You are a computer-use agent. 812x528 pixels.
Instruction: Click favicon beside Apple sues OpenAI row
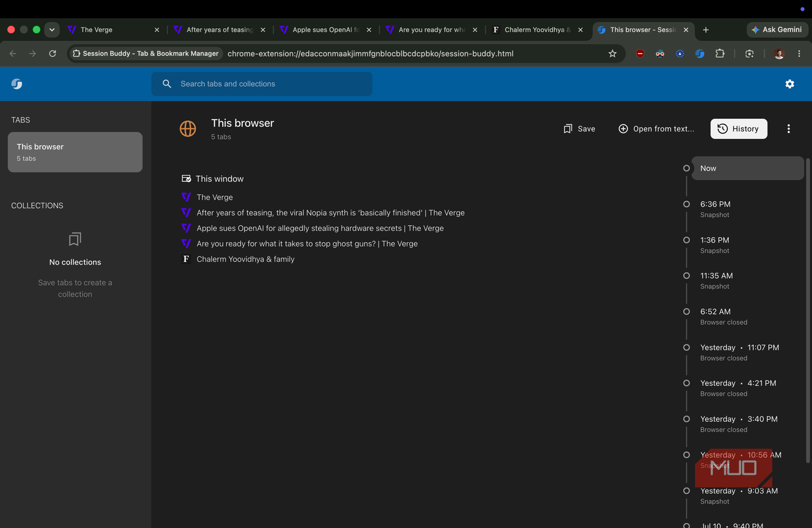point(186,228)
